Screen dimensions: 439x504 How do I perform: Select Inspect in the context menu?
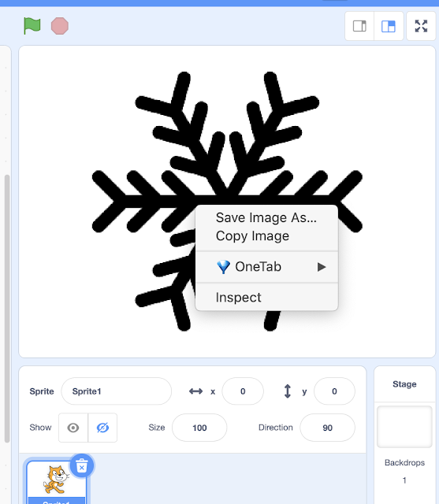pyautogui.click(x=238, y=298)
